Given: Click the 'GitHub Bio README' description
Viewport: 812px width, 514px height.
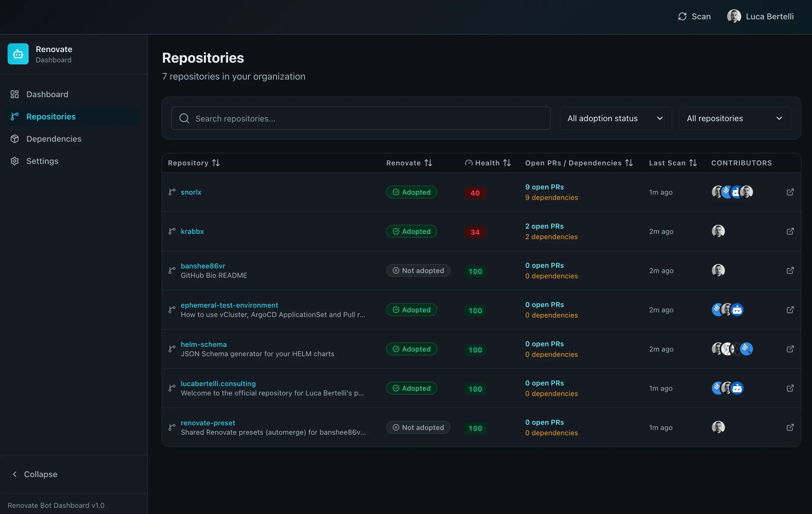Looking at the screenshot, I should point(214,275).
